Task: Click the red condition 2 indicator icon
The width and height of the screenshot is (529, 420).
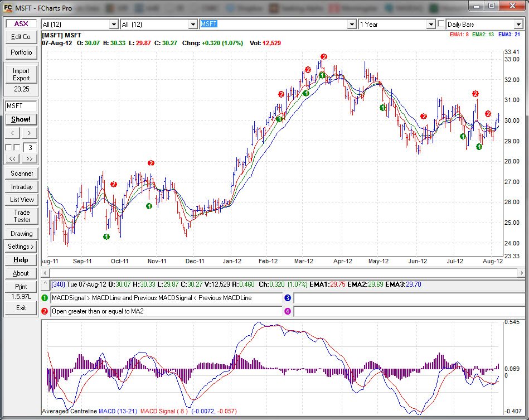Action: 45,311
